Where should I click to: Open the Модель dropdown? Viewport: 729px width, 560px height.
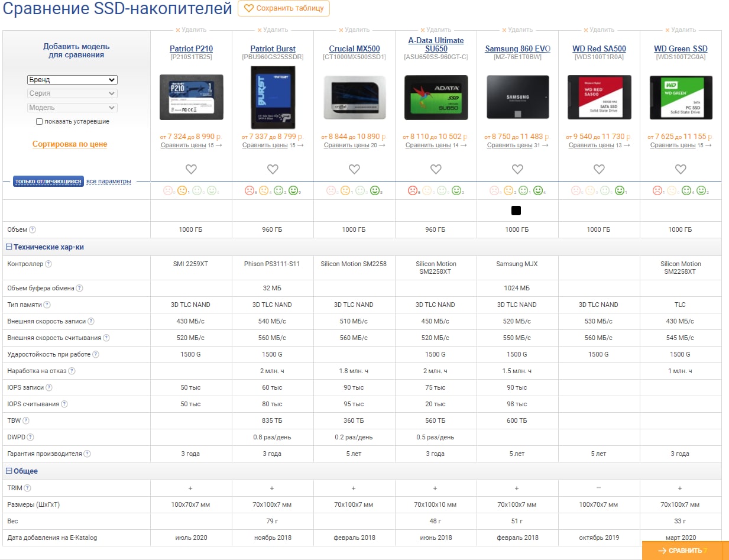click(x=72, y=108)
